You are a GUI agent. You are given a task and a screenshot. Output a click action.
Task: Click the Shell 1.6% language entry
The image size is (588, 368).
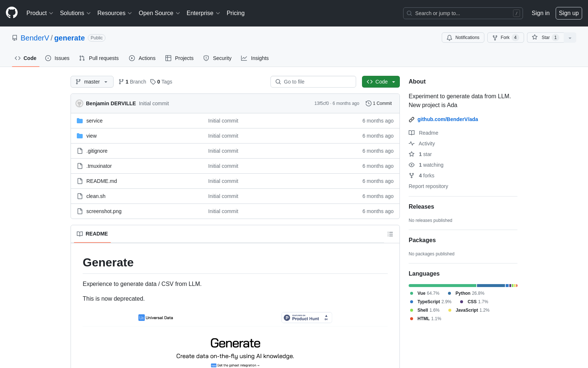click(x=424, y=310)
